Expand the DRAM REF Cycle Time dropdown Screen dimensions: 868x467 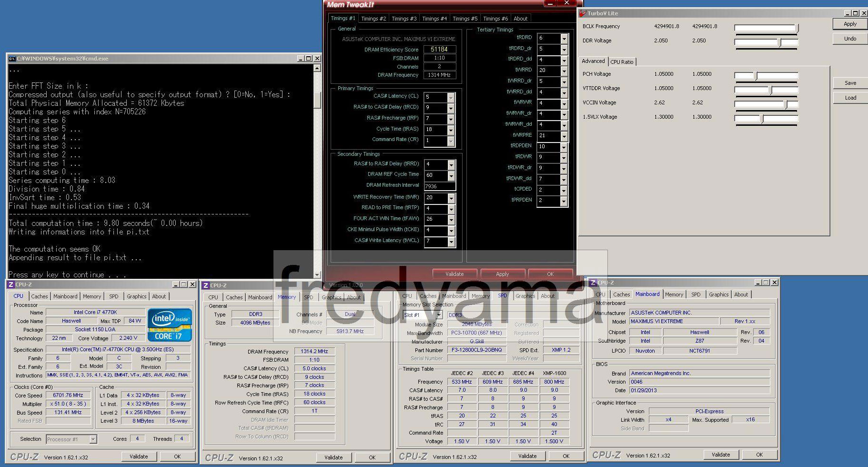click(x=451, y=175)
